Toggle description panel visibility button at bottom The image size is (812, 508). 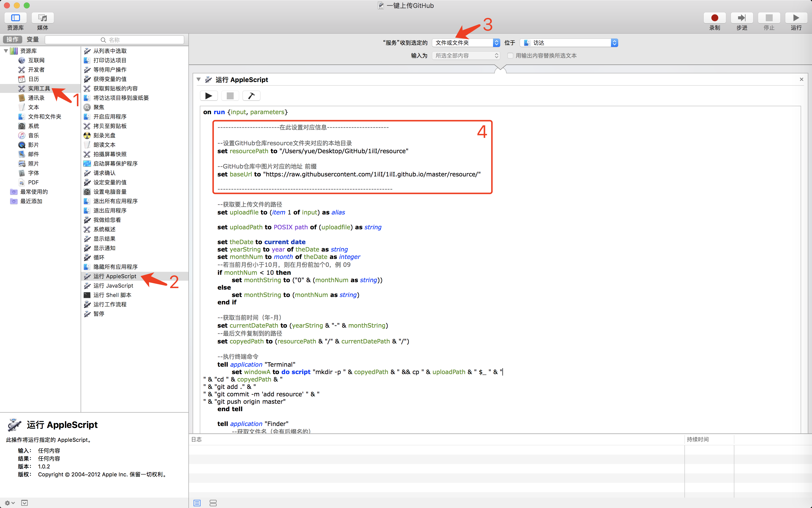tap(24, 503)
